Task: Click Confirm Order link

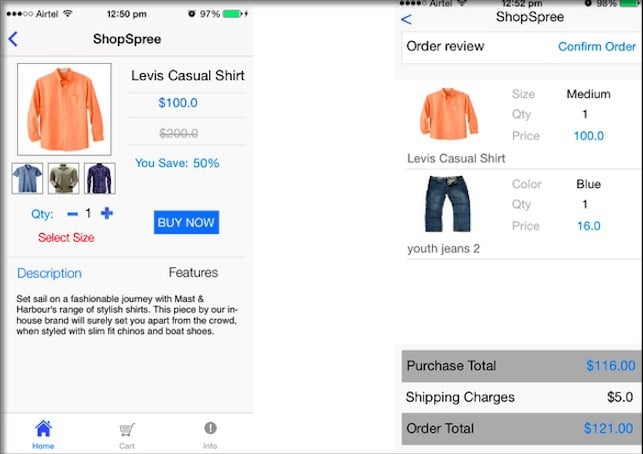Action: pyautogui.click(x=597, y=47)
